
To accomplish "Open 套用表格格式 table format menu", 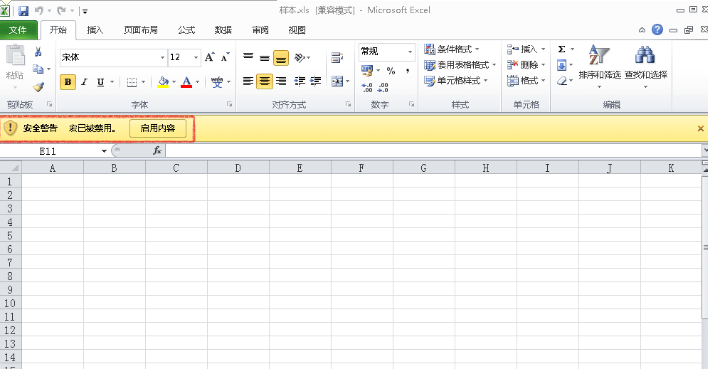I will click(x=460, y=65).
